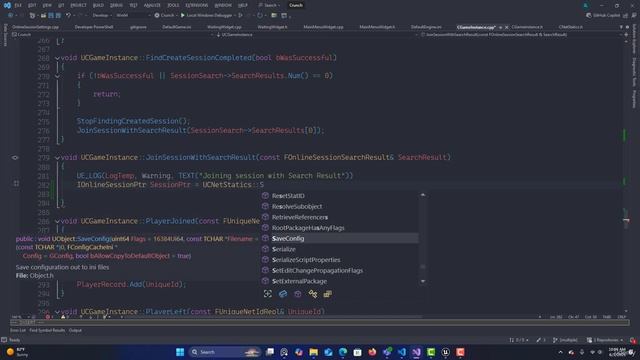
Task: Select SaveConfig suggestion
Action: (x=340, y=238)
